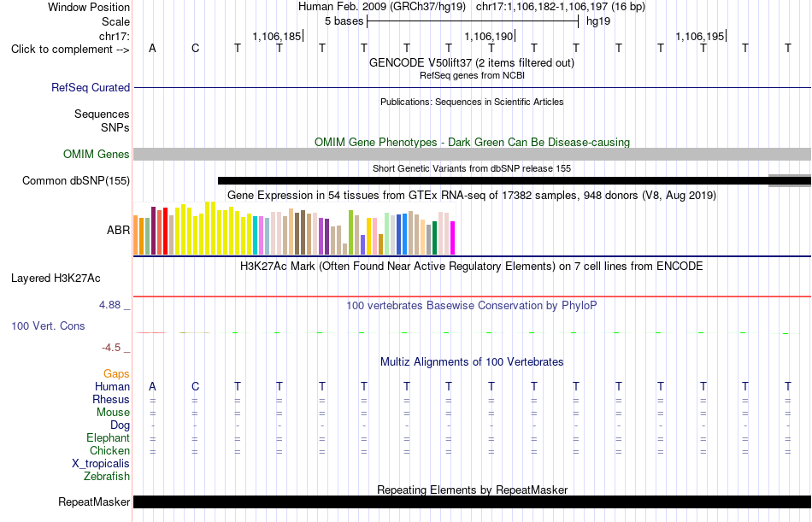Click the small gray dbSNP item at right edge
This screenshot has width=812, height=522.
[790, 181]
